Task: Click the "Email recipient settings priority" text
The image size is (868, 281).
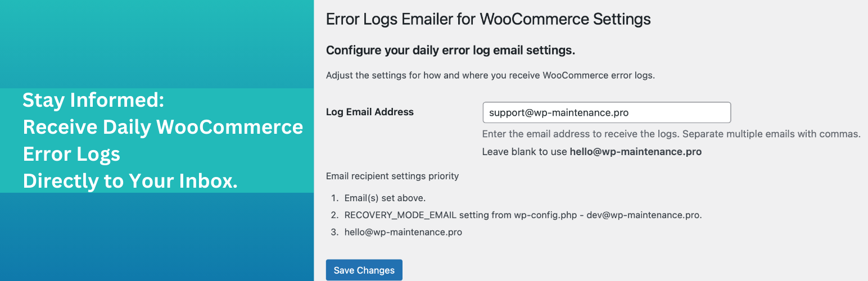Action: pyautogui.click(x=392, y=176)
